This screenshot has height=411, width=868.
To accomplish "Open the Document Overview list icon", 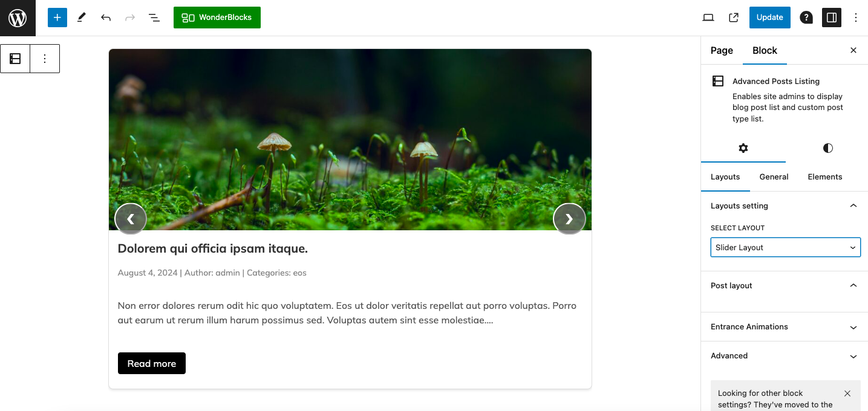I will (154, 18).
